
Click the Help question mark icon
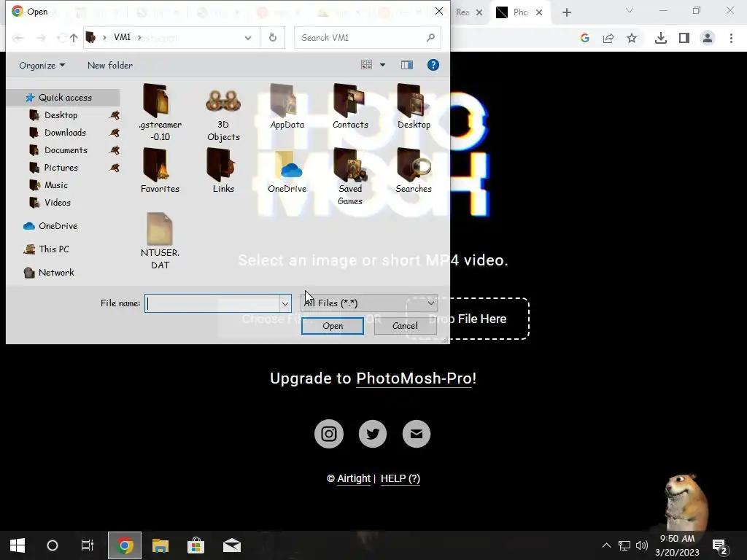pyautogui.click(x=433, y=65)
